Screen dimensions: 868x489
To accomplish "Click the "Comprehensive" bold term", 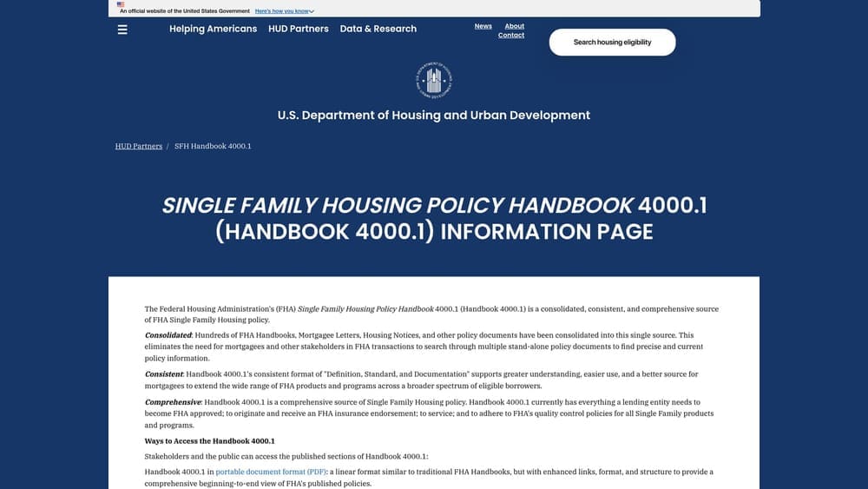I will 173,402.
